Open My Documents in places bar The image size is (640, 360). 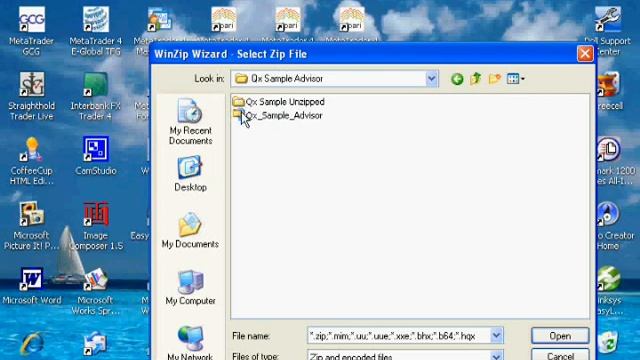click(190, 230)
